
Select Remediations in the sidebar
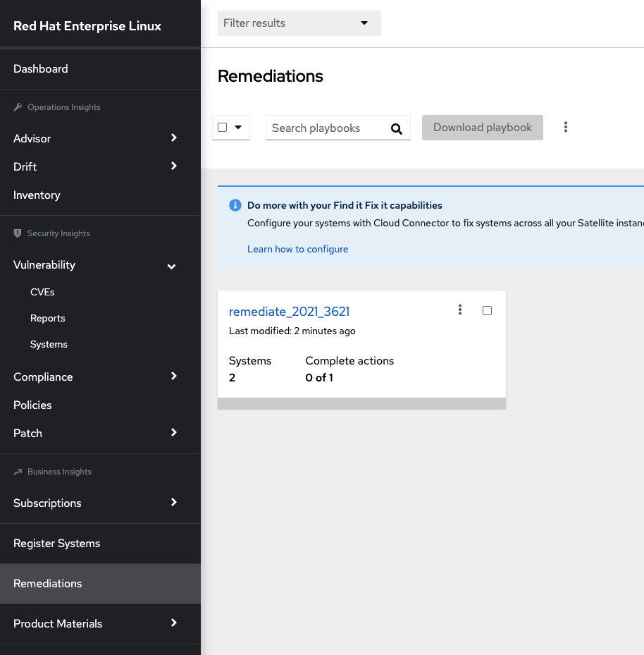(x=100, y=584)
